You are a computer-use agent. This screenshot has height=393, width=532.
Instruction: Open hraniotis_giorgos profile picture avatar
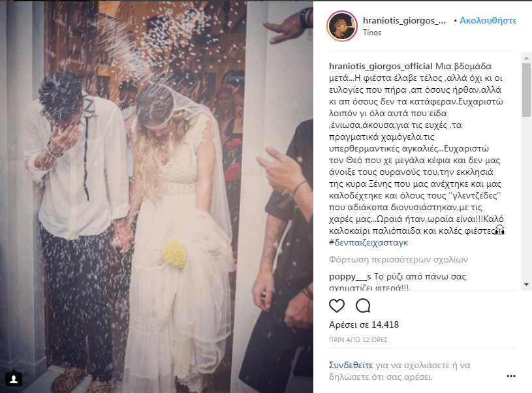coord(342,26)
